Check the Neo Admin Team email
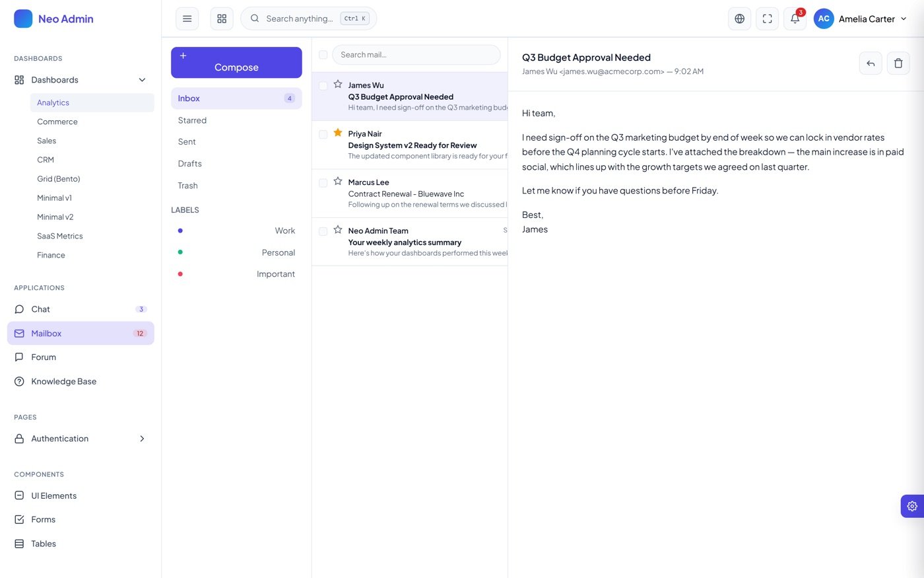The width and height of the screenshot is (924, 578). [x=323, y=231]
